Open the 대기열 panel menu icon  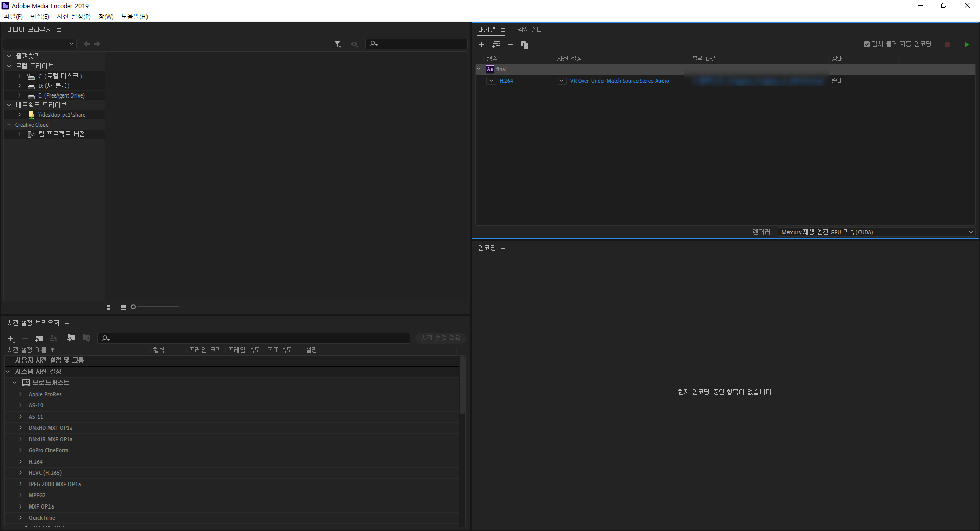pos(503,30)
